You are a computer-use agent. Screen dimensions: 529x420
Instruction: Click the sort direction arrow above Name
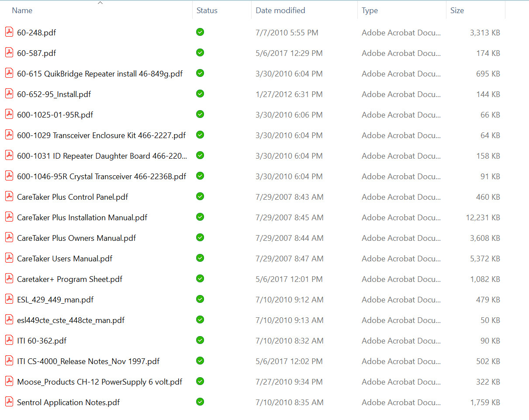click(x=100, y=3)
